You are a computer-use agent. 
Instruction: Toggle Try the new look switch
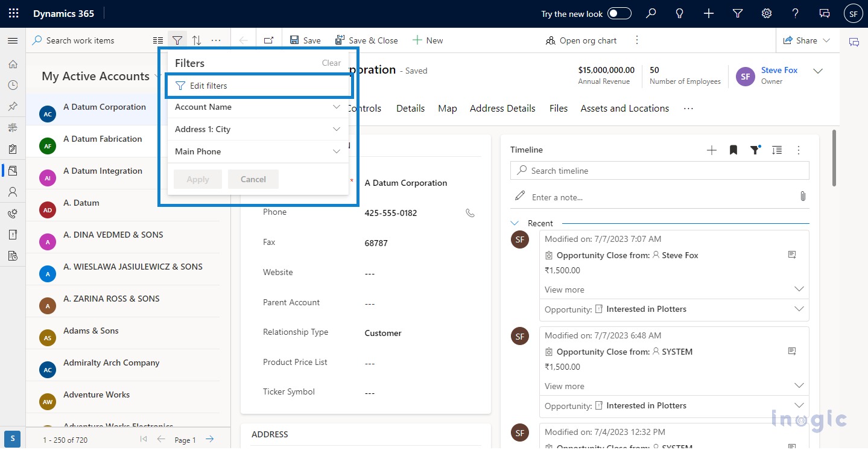pyautogui.click(x=619, y=13)
